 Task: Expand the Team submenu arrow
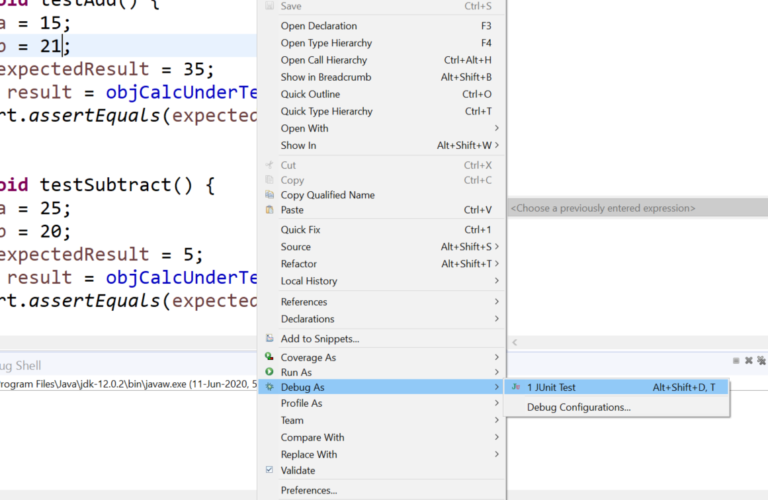point(496,420)
